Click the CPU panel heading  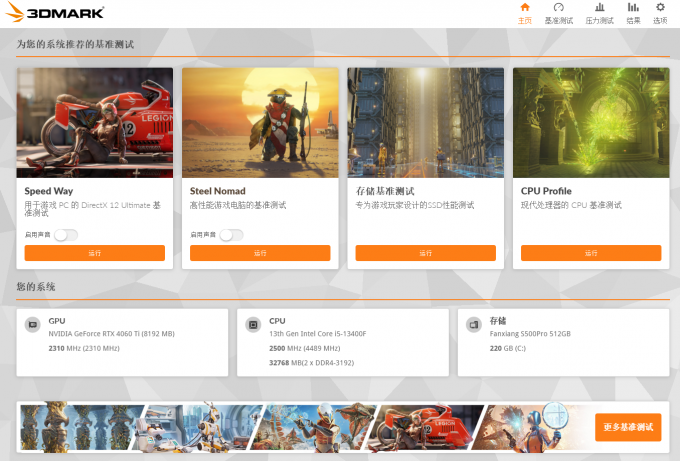277,321
